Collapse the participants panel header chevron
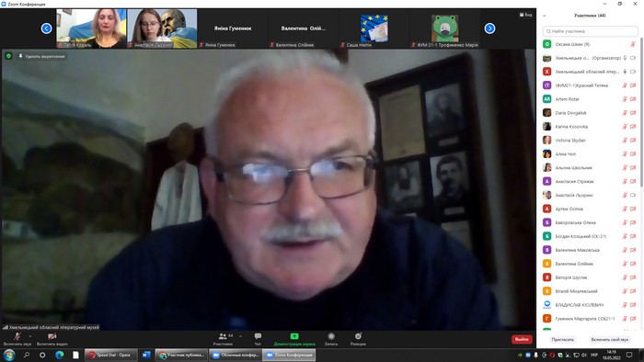The image size is (644, 362). (x=545, y=16)
